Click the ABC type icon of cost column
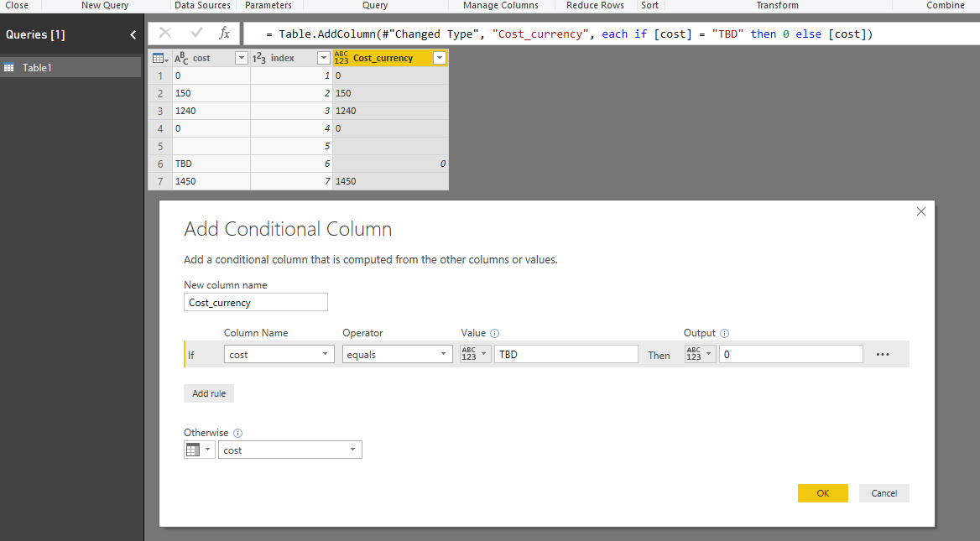This screenshot has width=980, height=541. tap(181, 58)
